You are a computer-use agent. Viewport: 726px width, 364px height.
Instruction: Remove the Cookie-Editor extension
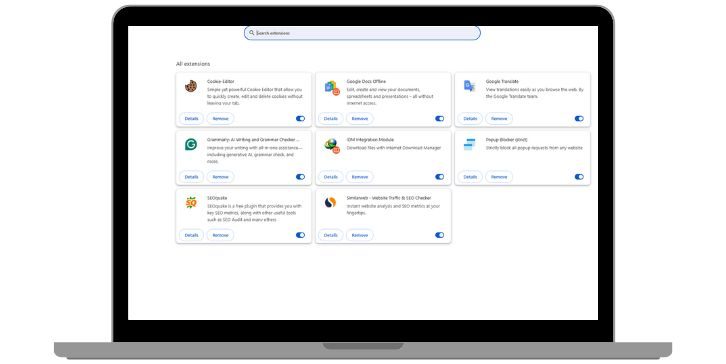[x=220, y=119]
